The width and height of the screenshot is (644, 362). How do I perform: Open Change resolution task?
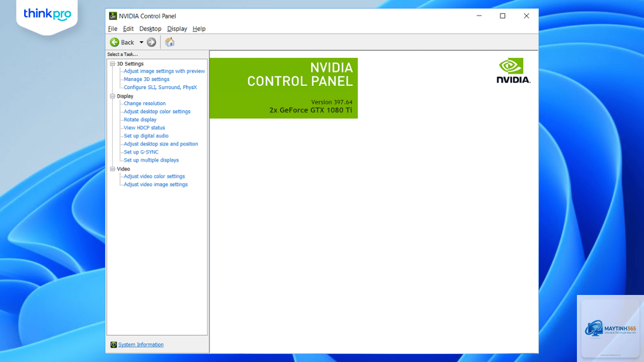[x=145, y=104]
